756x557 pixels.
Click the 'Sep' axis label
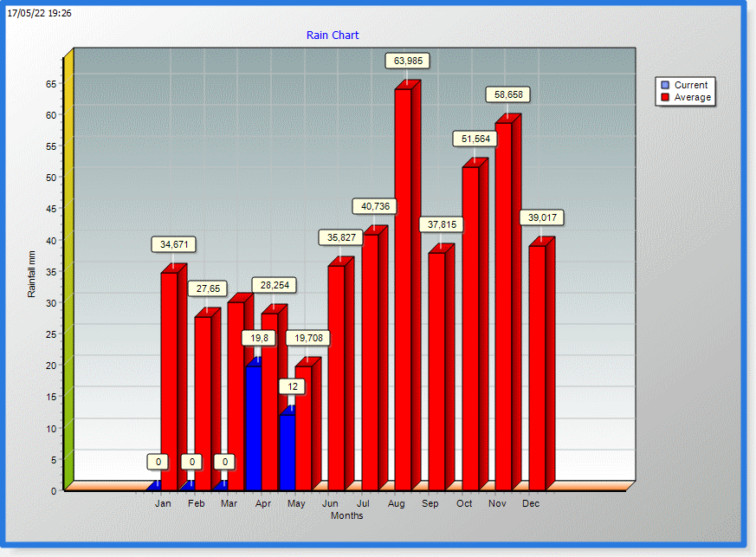point(430,504)
